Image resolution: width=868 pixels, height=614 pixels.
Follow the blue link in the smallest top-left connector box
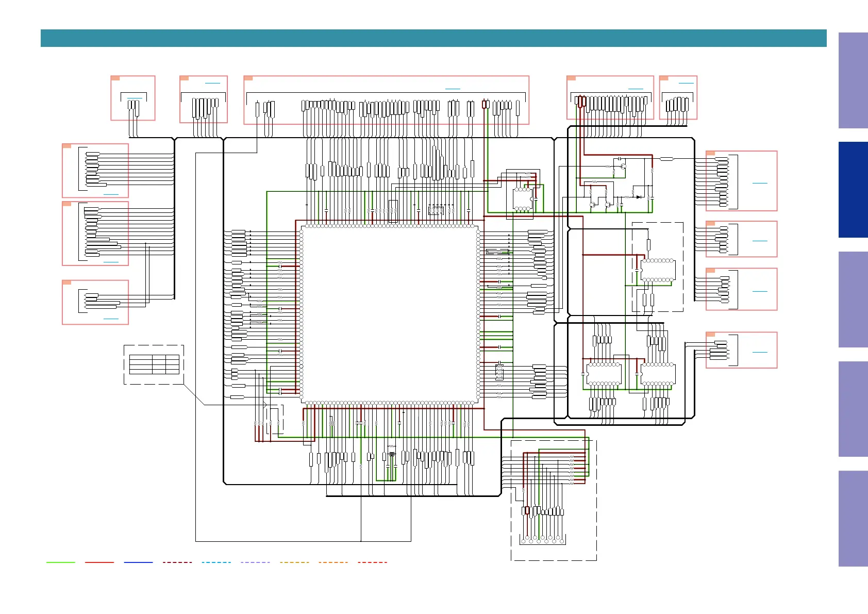coord(135,98)
